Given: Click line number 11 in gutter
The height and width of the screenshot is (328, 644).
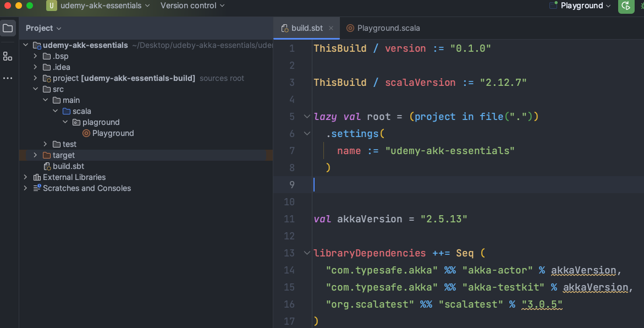Looking at the screenshot, I should [x=290, y=219].
